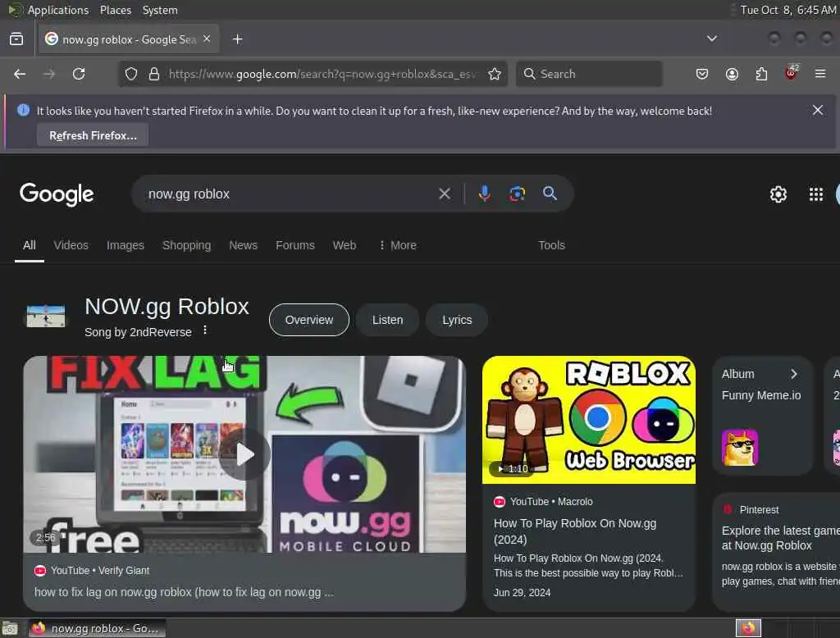Close the now.gg roblox tab
Image resolution: width=840 pixels, height=638 pixels.
coord(207,39)
